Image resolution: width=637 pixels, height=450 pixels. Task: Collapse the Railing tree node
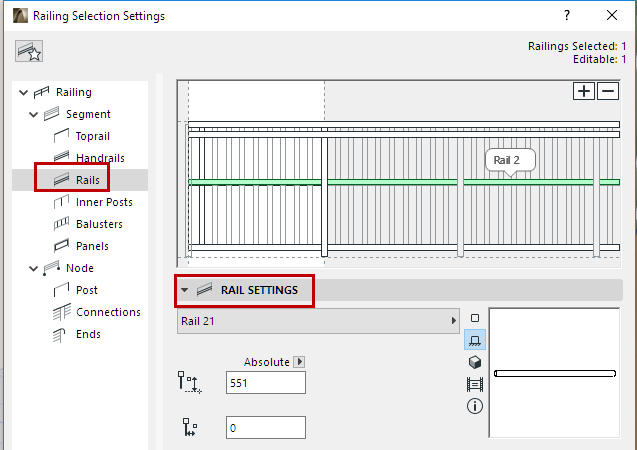click(24, 93)
